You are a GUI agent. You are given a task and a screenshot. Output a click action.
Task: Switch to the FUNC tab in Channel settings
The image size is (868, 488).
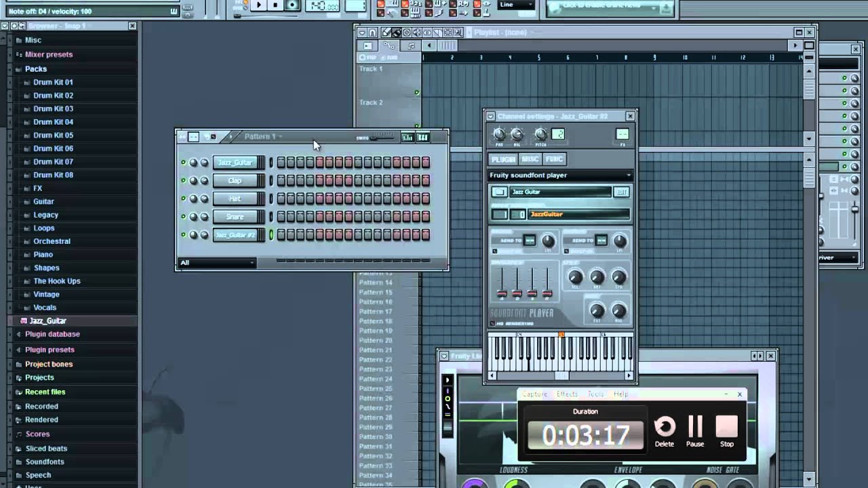click(554, 159)
